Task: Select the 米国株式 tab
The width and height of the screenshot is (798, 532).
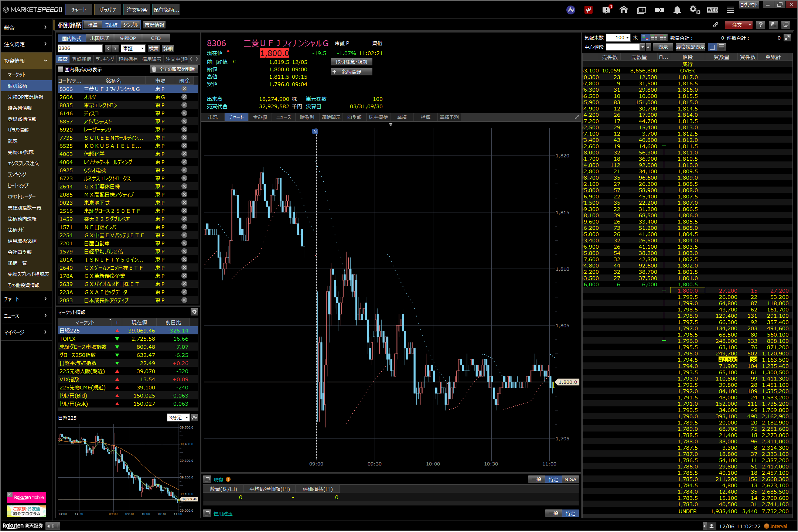Action: 100,38
